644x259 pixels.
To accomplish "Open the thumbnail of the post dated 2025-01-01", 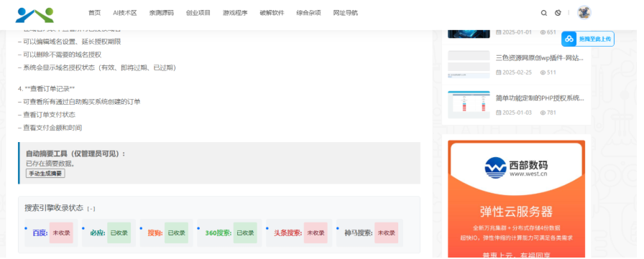I will click(x=469, y=34).
